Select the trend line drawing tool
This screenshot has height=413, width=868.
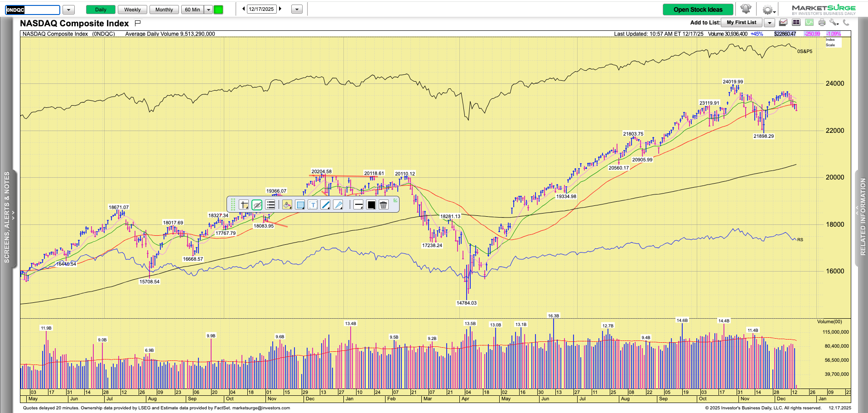[x=325, y=205]
